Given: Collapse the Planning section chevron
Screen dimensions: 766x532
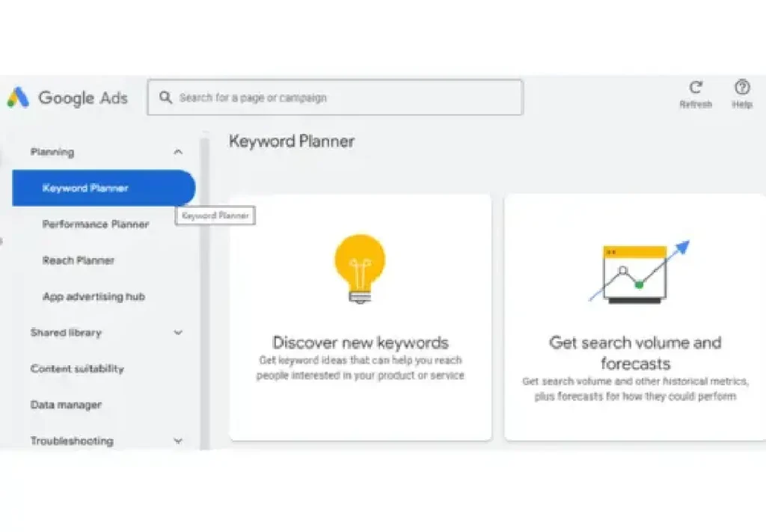Looking at the screenshot, I should click(x=178, y=153).
